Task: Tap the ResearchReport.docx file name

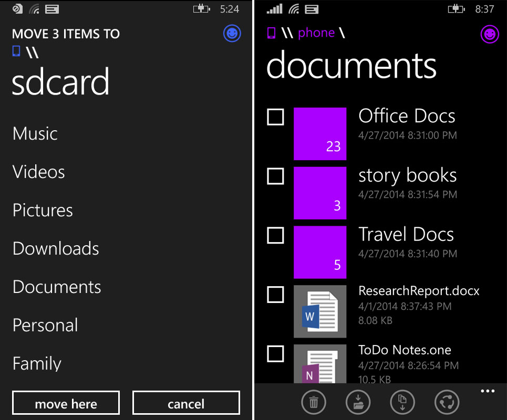Action: coord(419,291)
